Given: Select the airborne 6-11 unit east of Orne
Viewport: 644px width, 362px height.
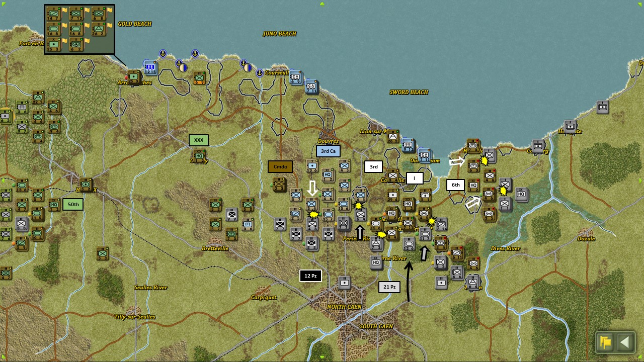Looking at the screenshot, I should point(457,252).
